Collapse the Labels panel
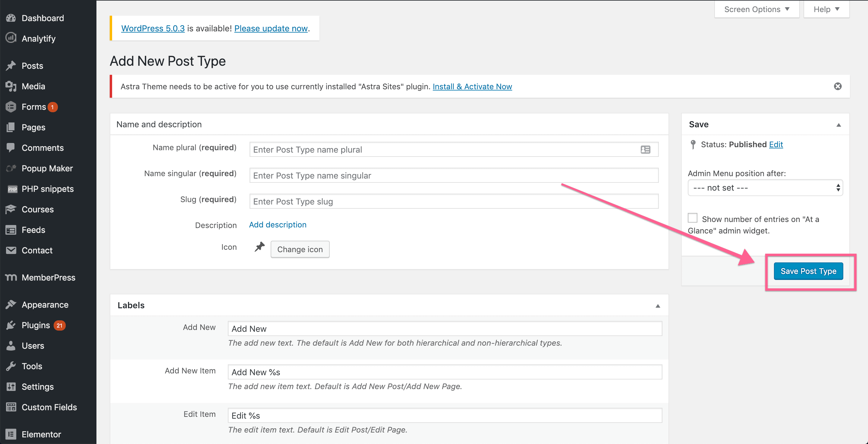Viewport: 868px width, 444px height. (657, 306)
